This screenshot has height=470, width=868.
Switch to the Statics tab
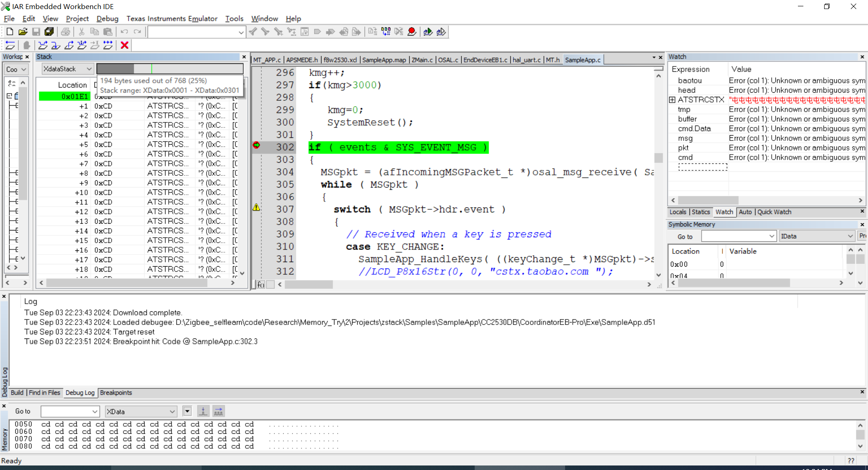pyautogui.click(x=701, y=212)
